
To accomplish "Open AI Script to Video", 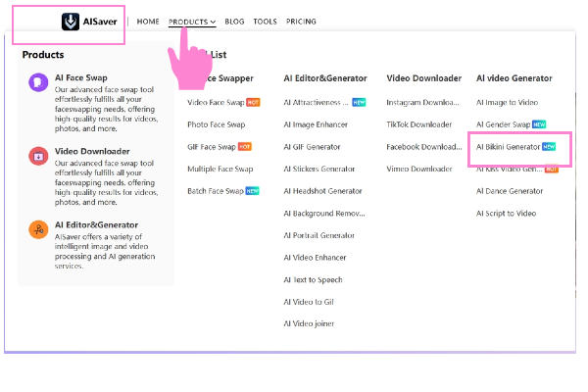I will [506, 213].
